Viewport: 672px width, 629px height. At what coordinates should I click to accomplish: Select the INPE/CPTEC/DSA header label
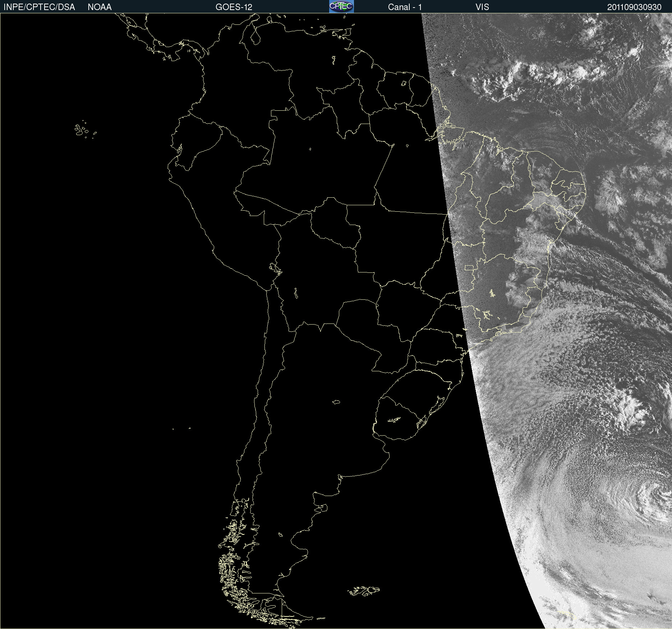click(x=39, y=7)
